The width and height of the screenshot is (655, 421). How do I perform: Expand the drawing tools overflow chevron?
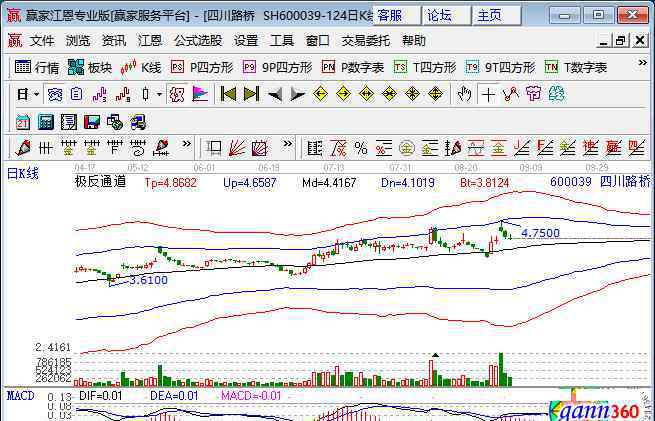(186, 144)
